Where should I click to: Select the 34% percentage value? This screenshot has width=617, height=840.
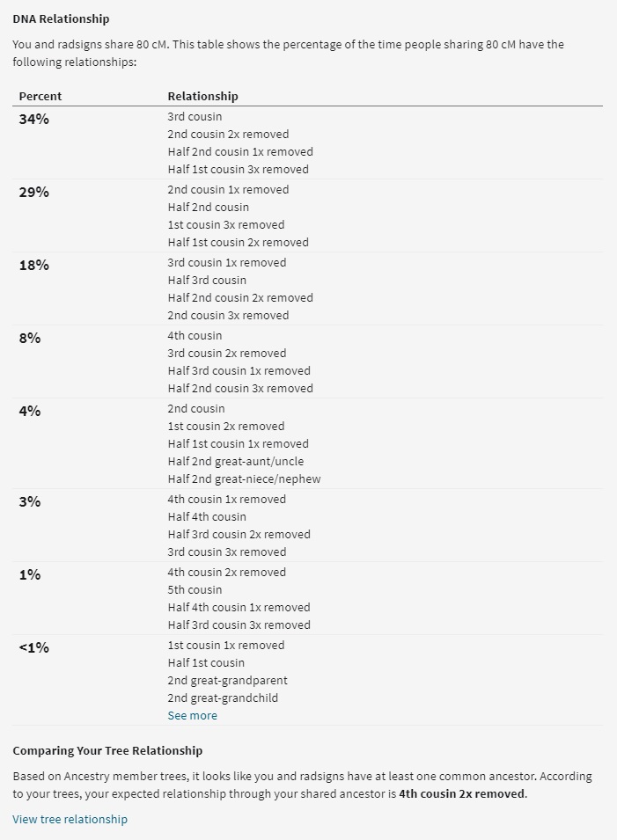33,119
